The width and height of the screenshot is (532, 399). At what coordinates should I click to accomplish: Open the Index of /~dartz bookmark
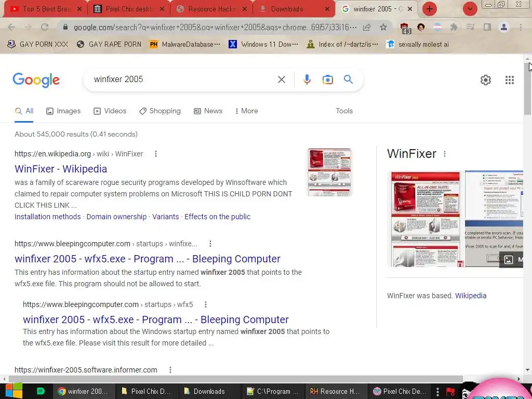tap(342, 44)
